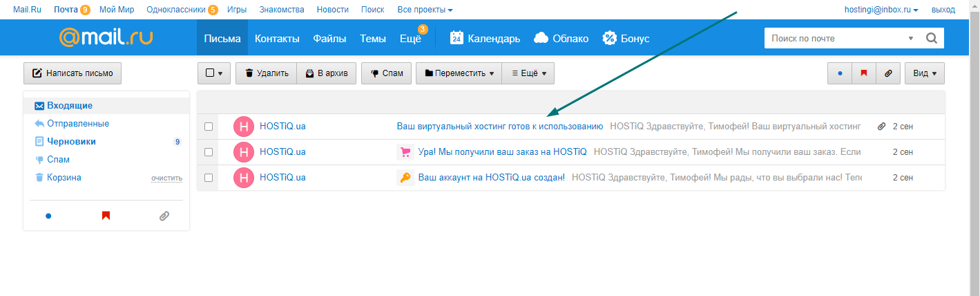
Task: Click notification badge 3 near Ещё
Action: click(423, 29)
